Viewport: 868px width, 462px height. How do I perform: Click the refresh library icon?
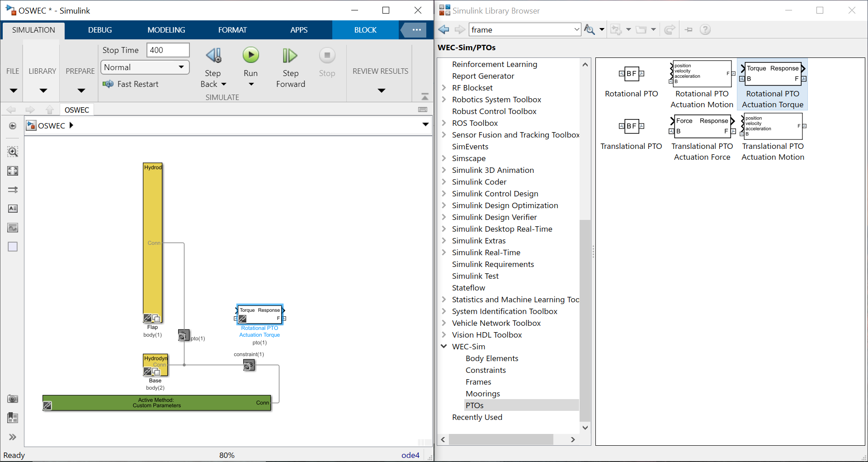(670, 30)
